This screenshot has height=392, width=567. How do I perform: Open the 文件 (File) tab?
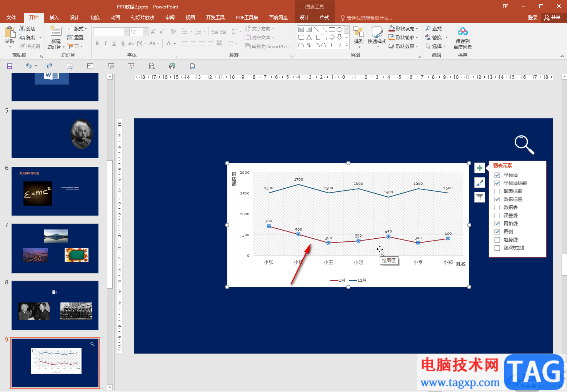tap(11, 18)
